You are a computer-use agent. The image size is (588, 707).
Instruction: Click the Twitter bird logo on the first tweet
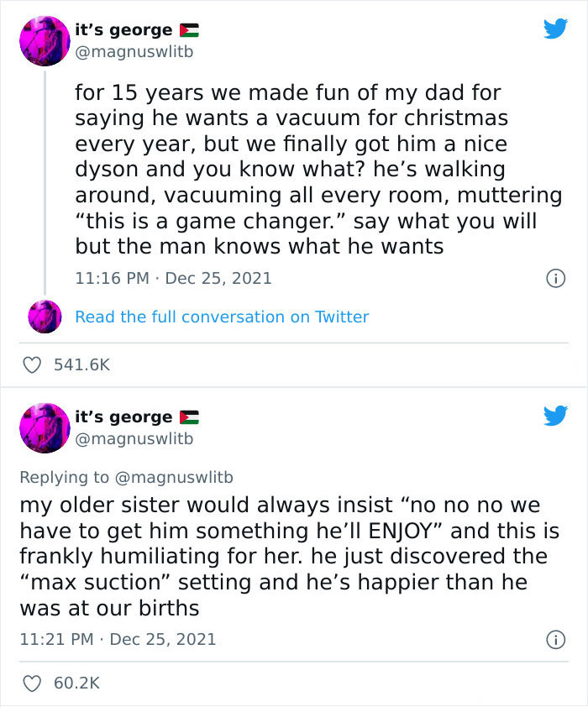click(556, 29)
